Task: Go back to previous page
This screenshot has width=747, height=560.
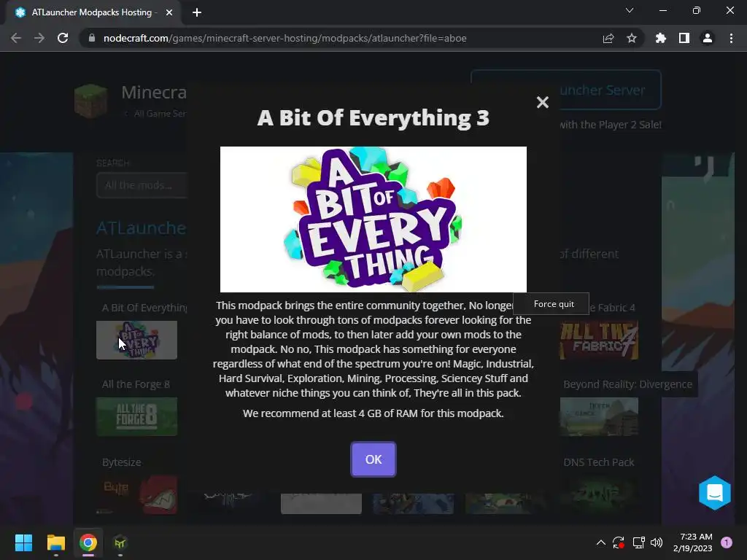Action: [x=16, y=38]
